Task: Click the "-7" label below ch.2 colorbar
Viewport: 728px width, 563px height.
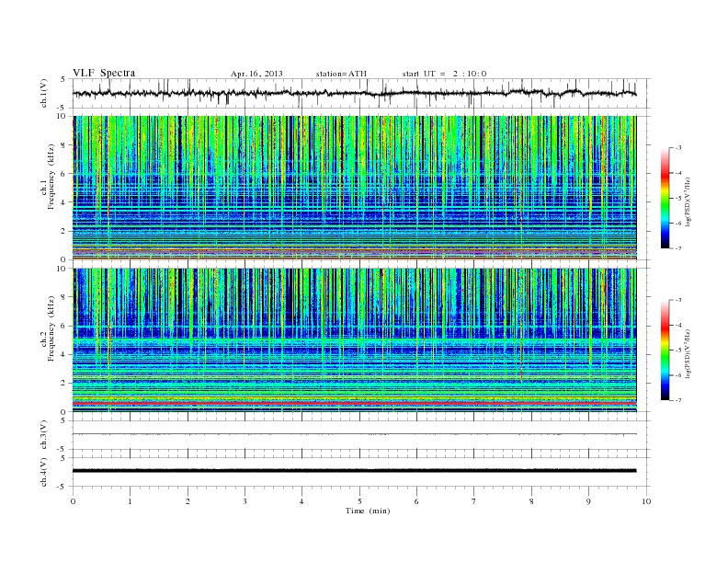Action: click(x=677, y=400)
